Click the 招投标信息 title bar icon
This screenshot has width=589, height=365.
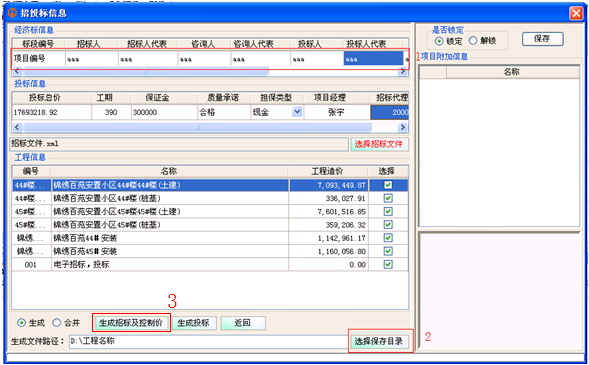pyautogui.click(x=12, y=14)
